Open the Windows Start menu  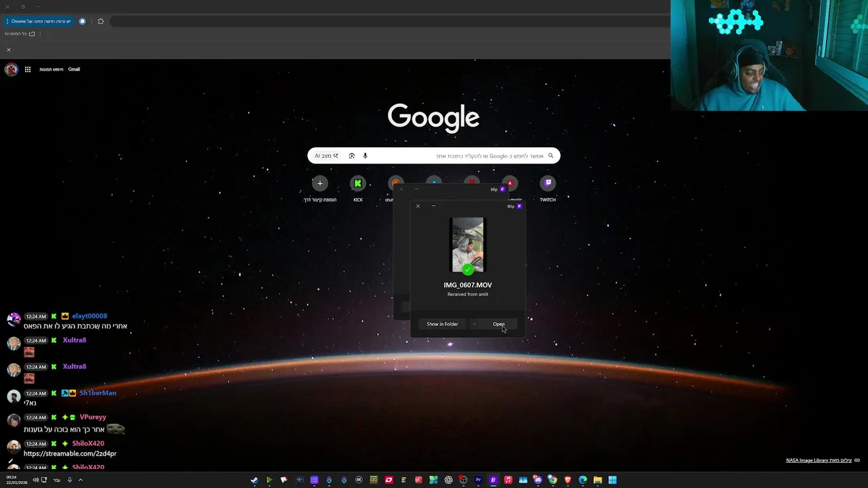pyautogui.click(x=612, y=480)
